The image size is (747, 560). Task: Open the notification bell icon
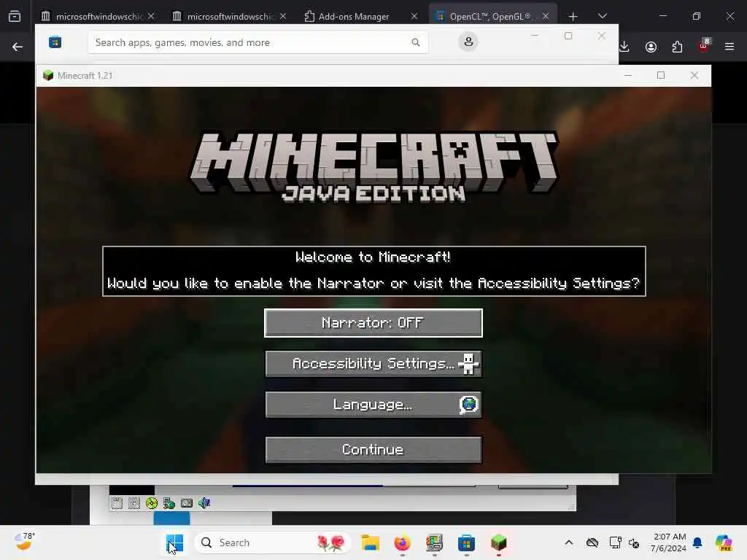697,542
